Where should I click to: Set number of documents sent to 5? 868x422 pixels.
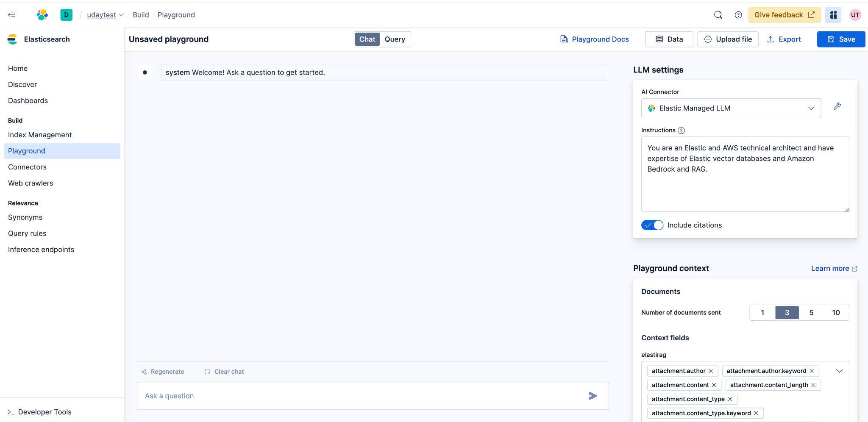click(811, 313)
